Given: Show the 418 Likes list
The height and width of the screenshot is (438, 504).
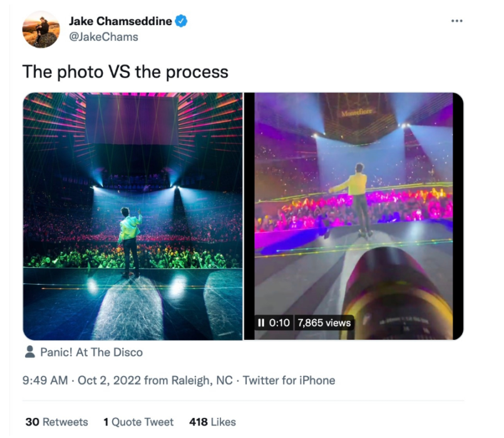Looking at the screenshot, I should pos(212,422).
